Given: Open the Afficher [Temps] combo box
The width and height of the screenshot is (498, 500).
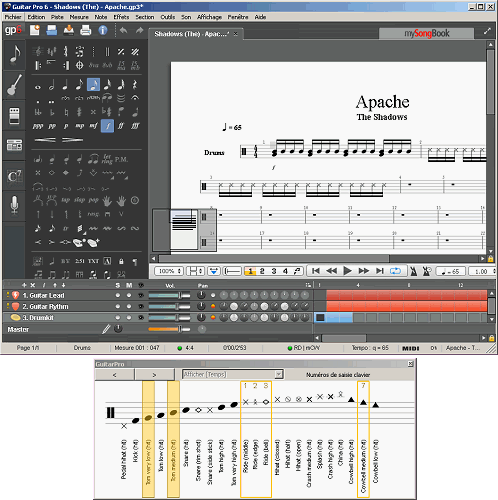Looking at the screenshot, I should pos(233,374).
